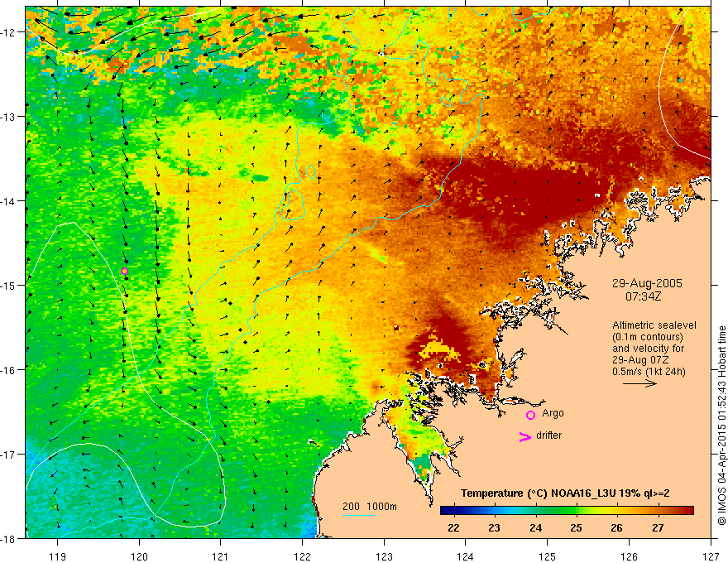Screen dimensions: 728x563
Task: Click the 27 value on the temperature scale
Action: (x=658, y=527)
